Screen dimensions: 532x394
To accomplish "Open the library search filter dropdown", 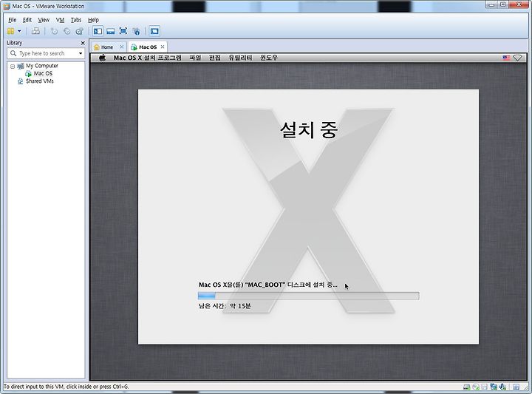I will click(81, 53).
